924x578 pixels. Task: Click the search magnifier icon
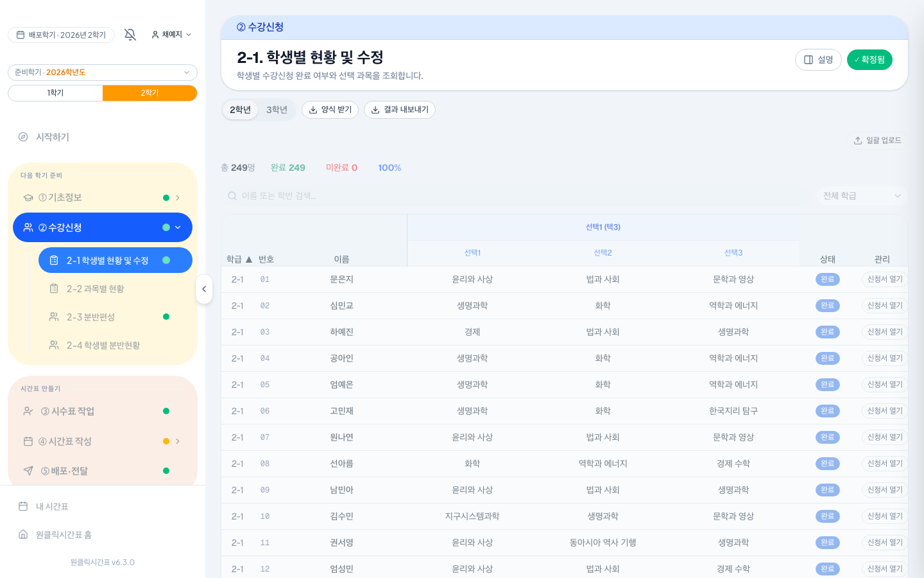pos(232,196)
